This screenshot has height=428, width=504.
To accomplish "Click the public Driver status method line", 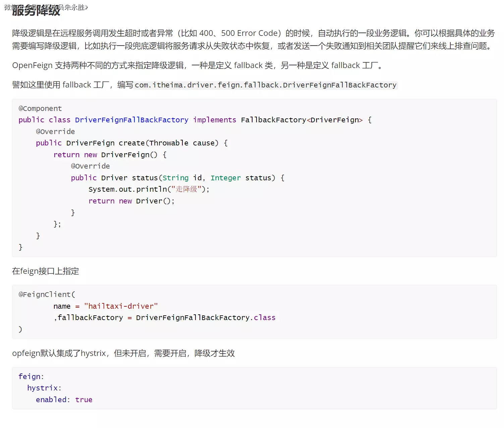I will [177, 178].
